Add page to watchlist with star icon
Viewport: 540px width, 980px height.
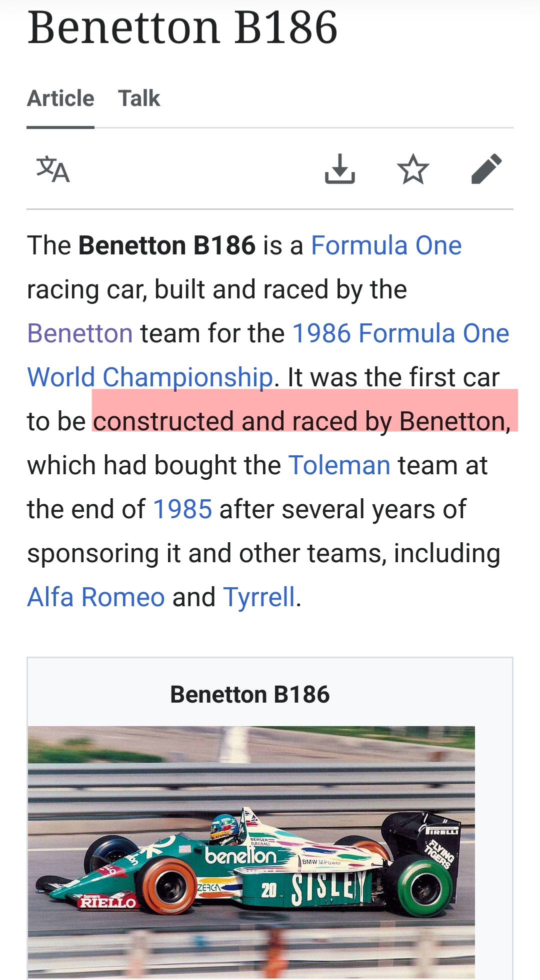[413, 169]
